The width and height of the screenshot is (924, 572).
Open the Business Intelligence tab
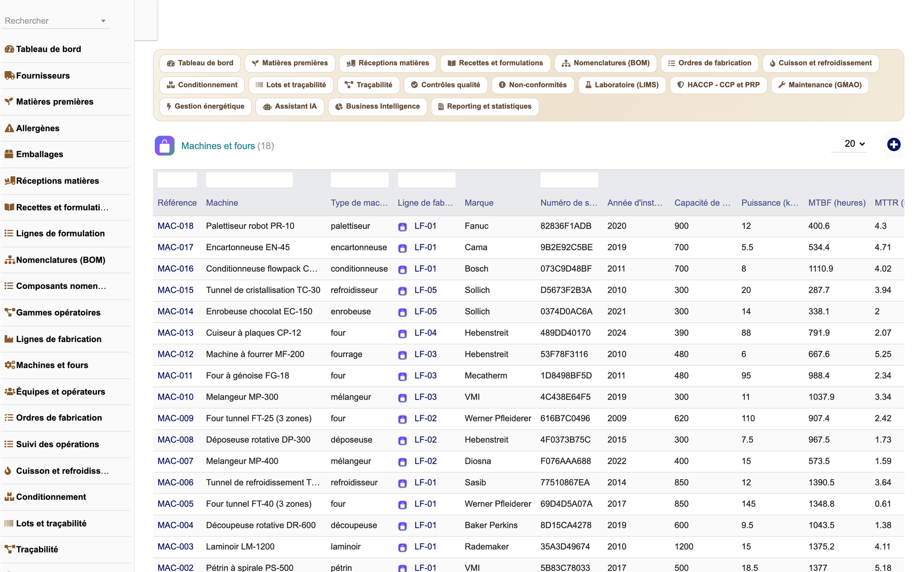377,106
